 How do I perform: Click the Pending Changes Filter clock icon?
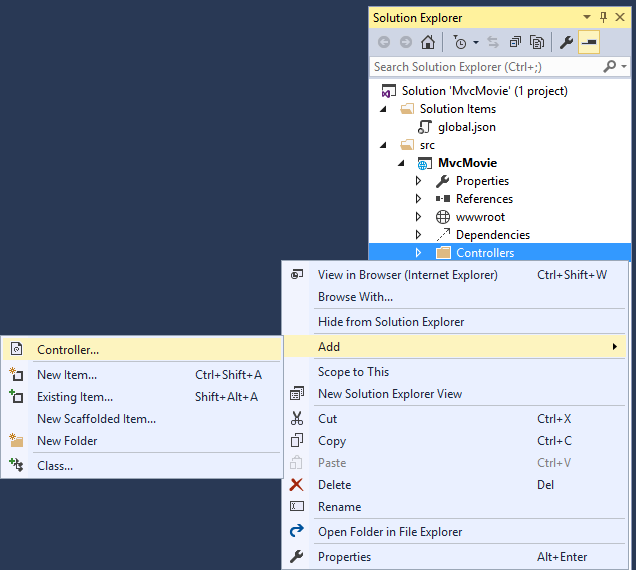459,42
